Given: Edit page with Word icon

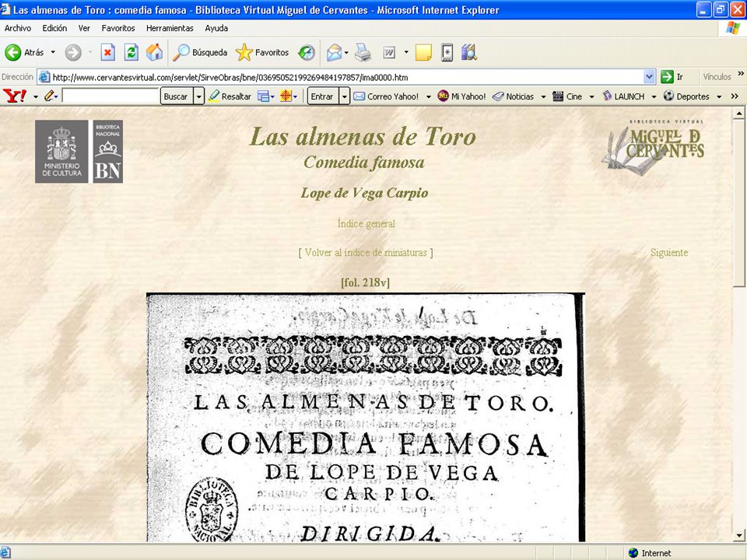Looking at the screenshot, I should 389,52.
